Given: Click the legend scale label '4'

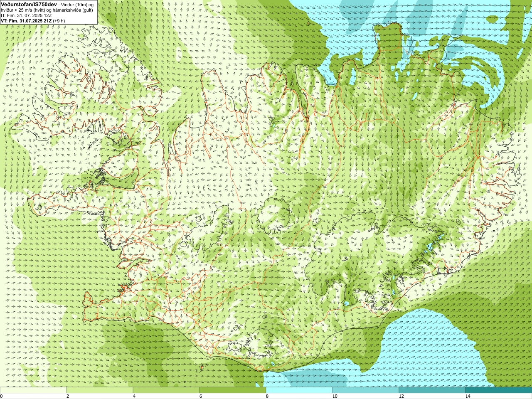Looking at the screenshot, I should pyautogui.click(x=134, y=396).
